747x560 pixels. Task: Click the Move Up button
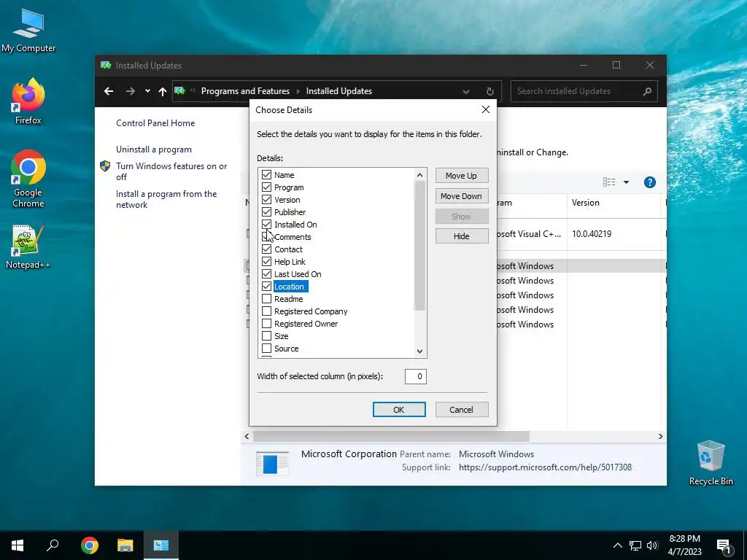click(x=461, y=176)
